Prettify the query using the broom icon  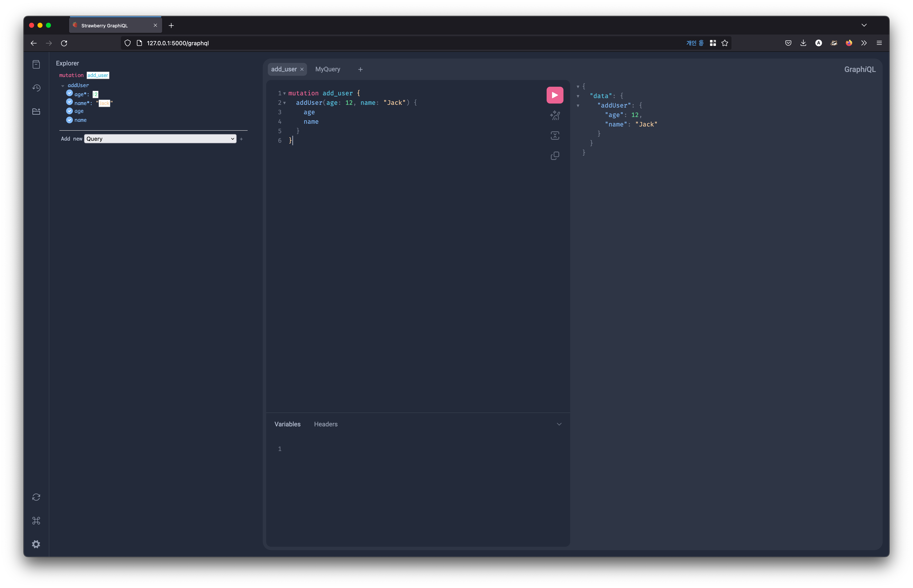pyautogui.click(x=555, y=115)
